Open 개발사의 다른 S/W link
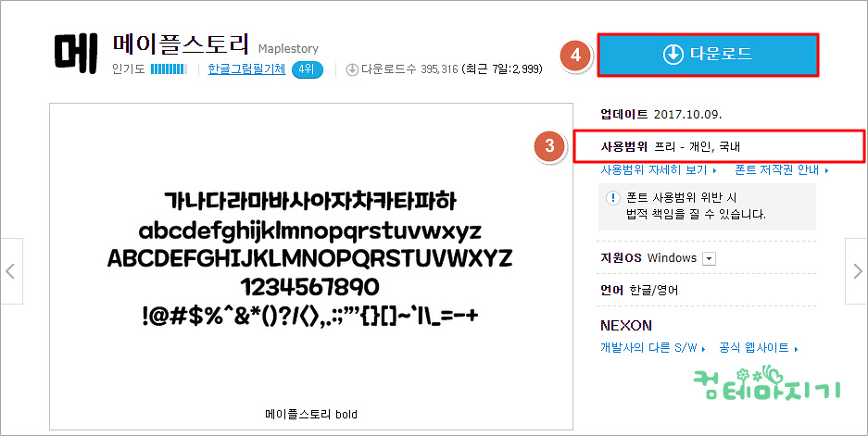This screenshot has width=868, height=436. click(x=653, y=348)
